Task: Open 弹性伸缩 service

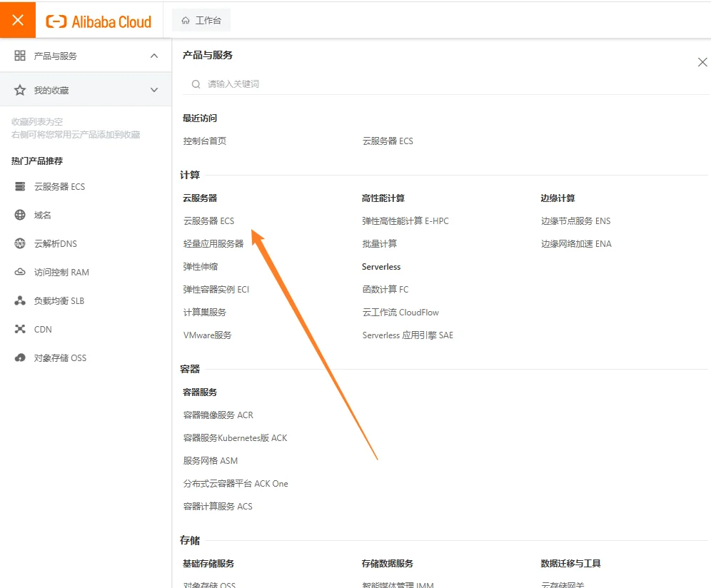Action: [201, 267]
